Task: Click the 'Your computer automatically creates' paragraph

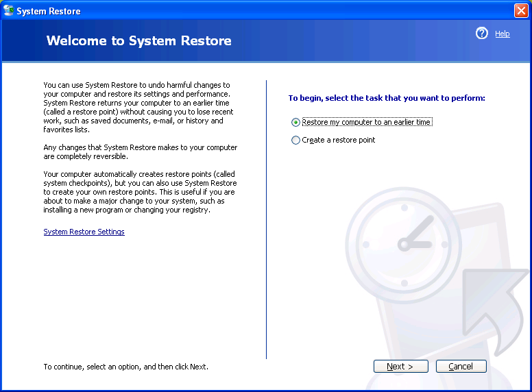Action: (x=140, y=192)
